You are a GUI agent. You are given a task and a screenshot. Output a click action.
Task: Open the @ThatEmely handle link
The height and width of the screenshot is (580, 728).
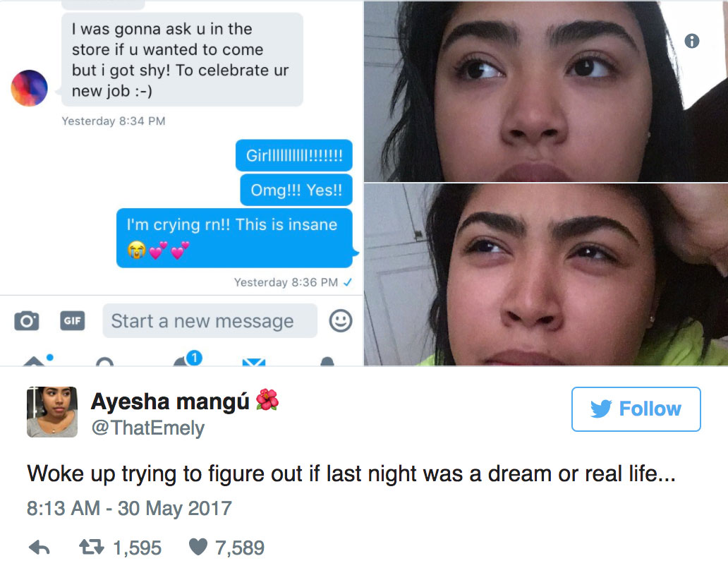tap(148, 428)
